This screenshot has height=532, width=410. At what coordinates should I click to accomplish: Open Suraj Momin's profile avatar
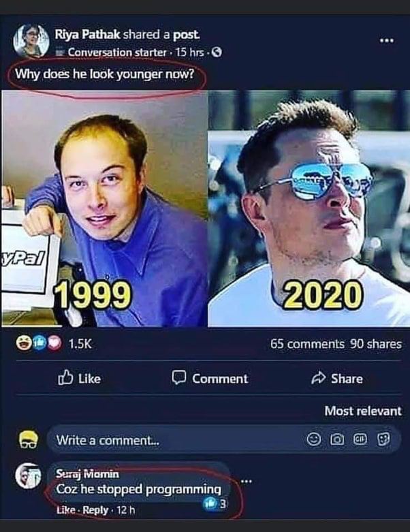coord(28,475)
